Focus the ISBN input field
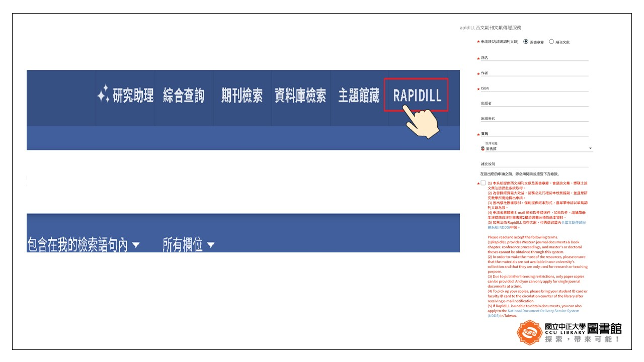The width and height of the screenshot is (644, 362). [534, 88]
